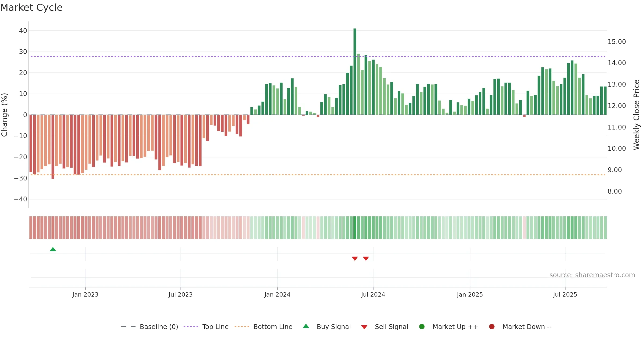Image resolution: width=644 pixels, height=362 pixels.
Task: Toggle the Sell Signal legend entry
Action: pos(385,327)
